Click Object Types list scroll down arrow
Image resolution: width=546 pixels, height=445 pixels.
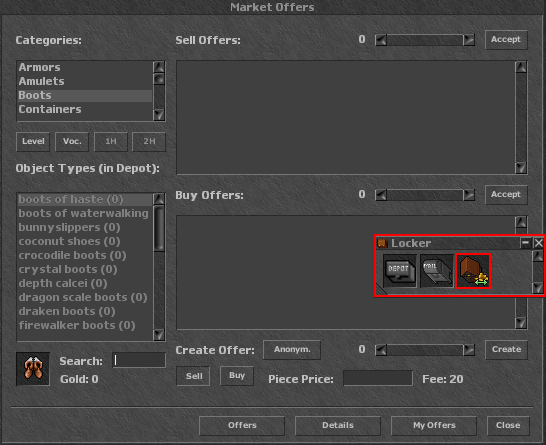(159, 335)
